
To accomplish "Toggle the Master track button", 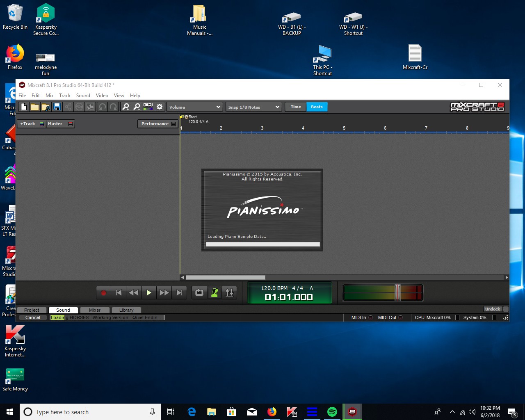I will (x=60, y=123).
